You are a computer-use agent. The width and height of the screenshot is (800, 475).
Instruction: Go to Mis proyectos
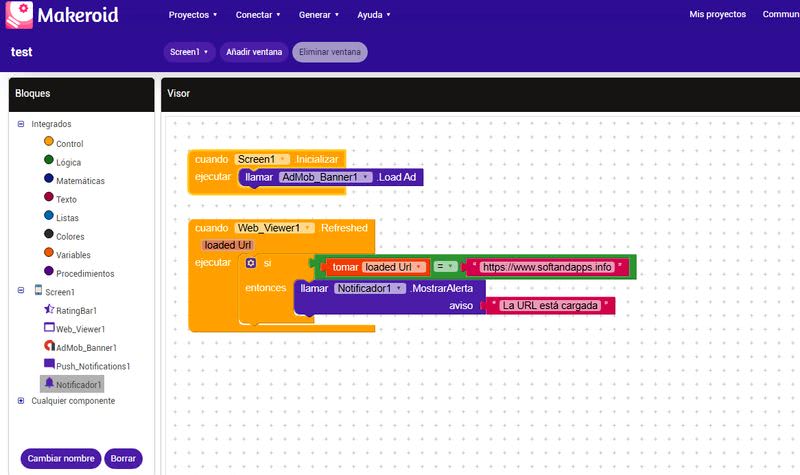click(717, 14)
